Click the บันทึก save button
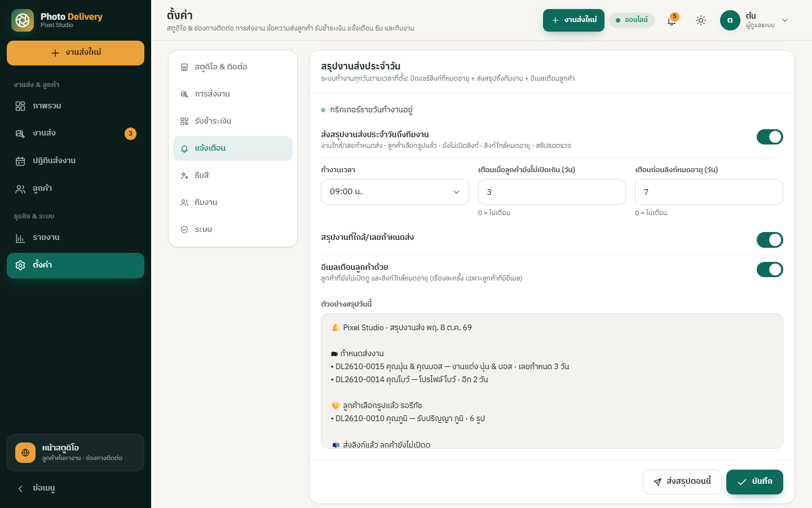The image size is (812, 508). pos(754,481)
